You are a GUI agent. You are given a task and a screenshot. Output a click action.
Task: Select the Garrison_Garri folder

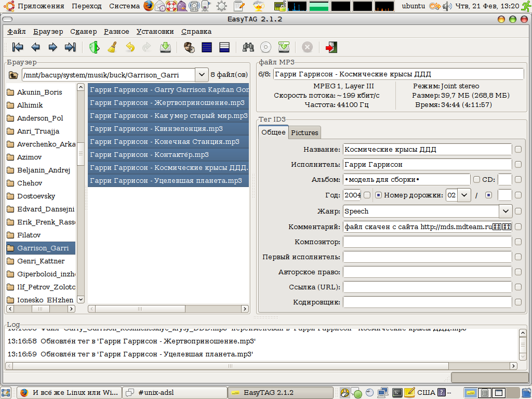point(41,248)
